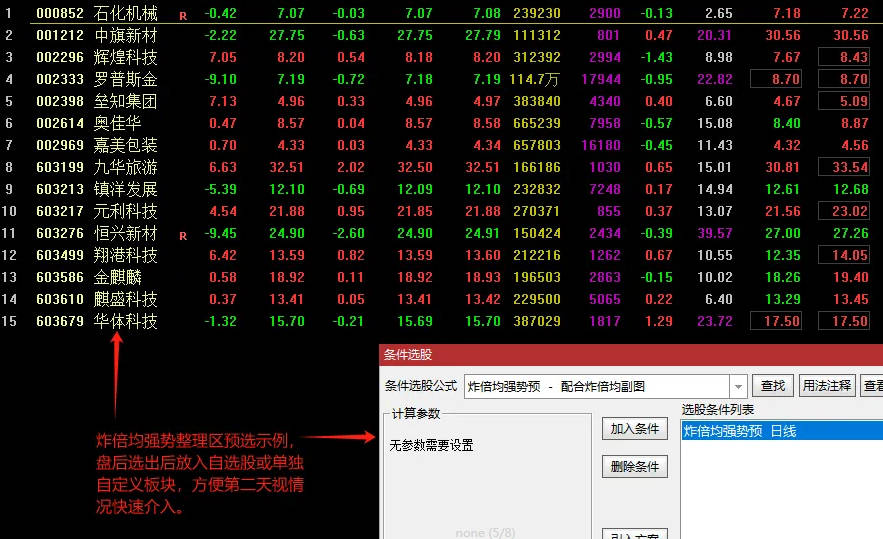Open the 条件选股公式 dropdown arrow

738,386
